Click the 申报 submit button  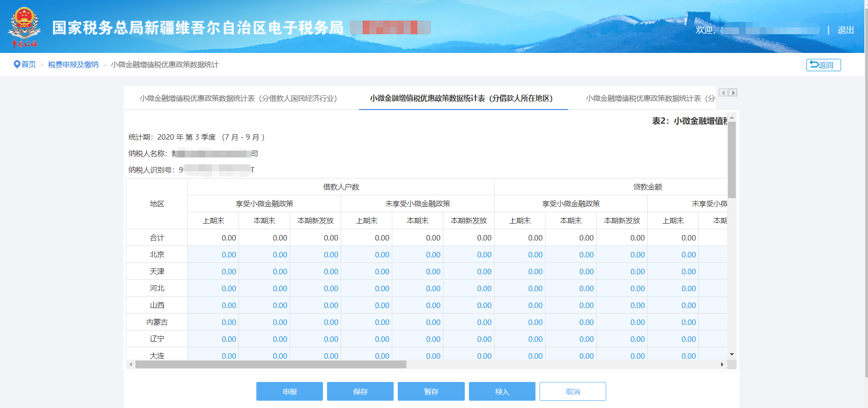[290, 392]
